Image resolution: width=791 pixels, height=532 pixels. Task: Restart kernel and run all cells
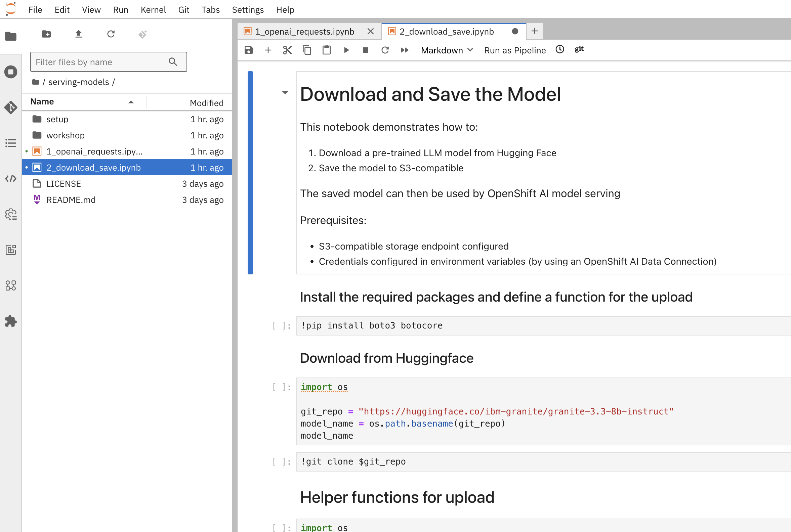pos(405,50)
